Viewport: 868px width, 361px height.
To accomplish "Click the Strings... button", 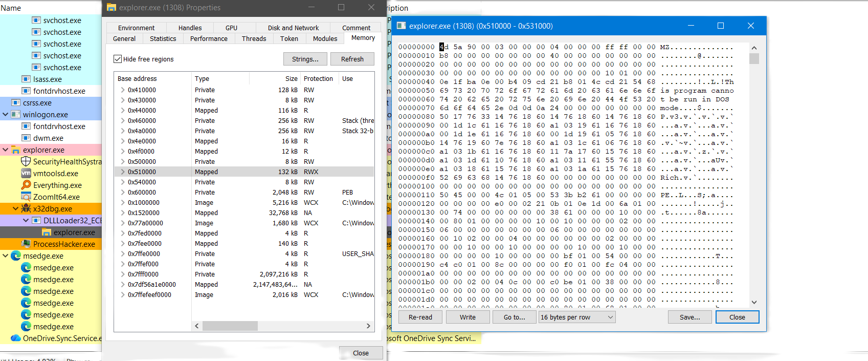I will pos(305,59).
